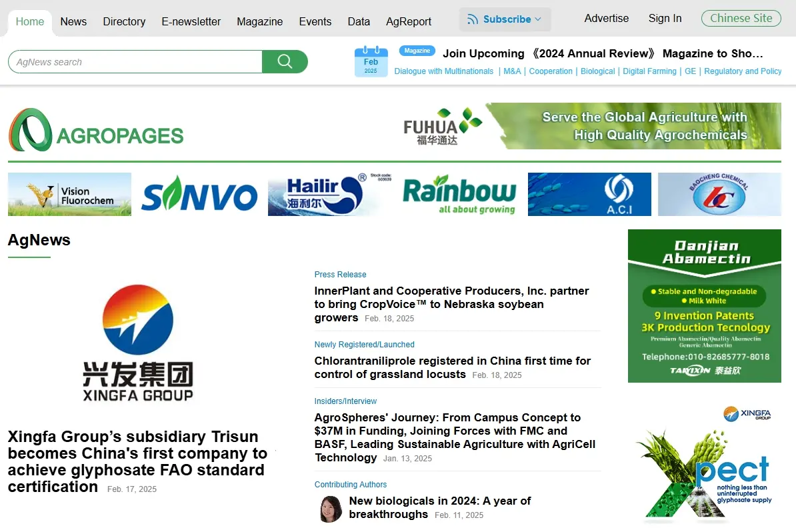Image resolution: width=796 pixels, height=532 pixels.
Task: Click into the AgNews search field
Action: point(137,62)
